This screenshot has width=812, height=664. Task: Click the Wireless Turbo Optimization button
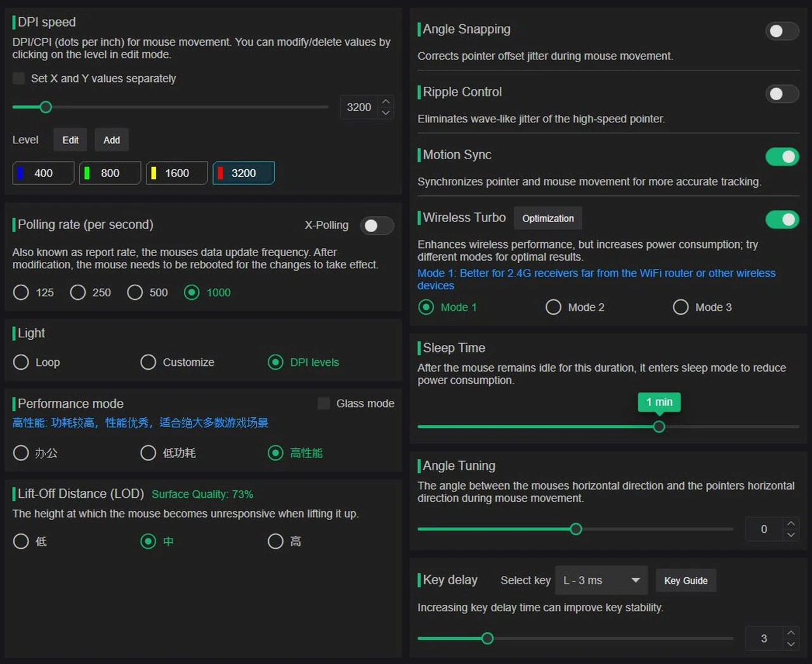point(547,218)
